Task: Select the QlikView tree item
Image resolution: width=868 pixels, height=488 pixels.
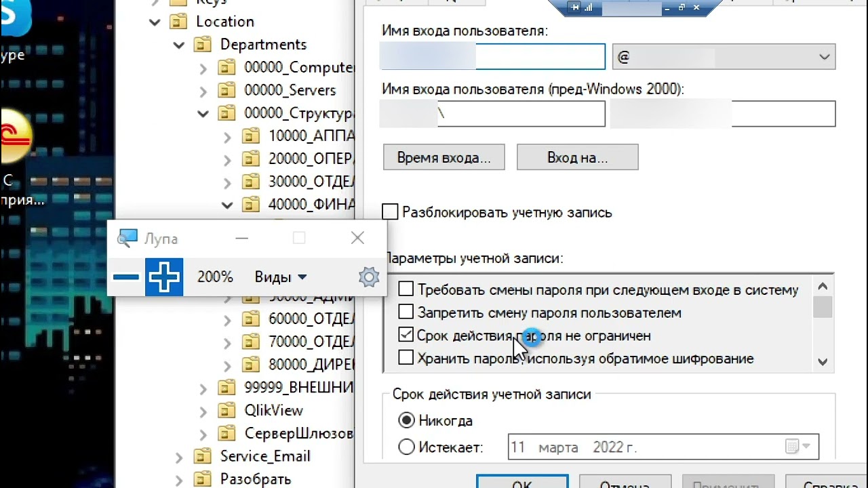Action: [273, 410]
